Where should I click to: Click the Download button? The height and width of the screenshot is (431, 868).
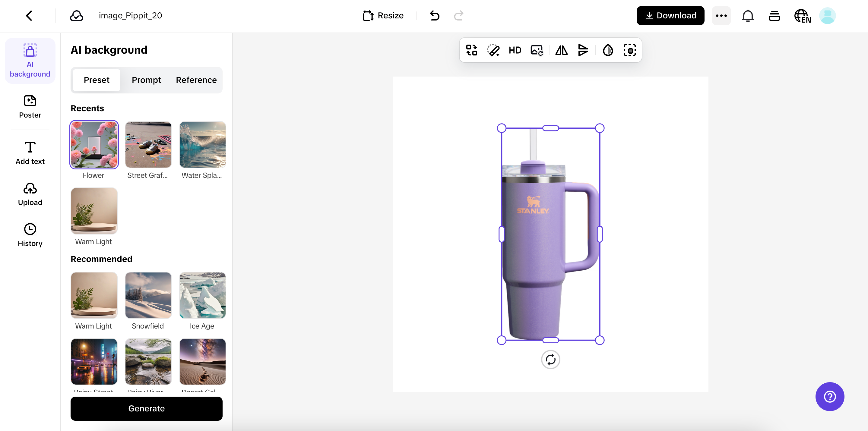pos(670,16)
